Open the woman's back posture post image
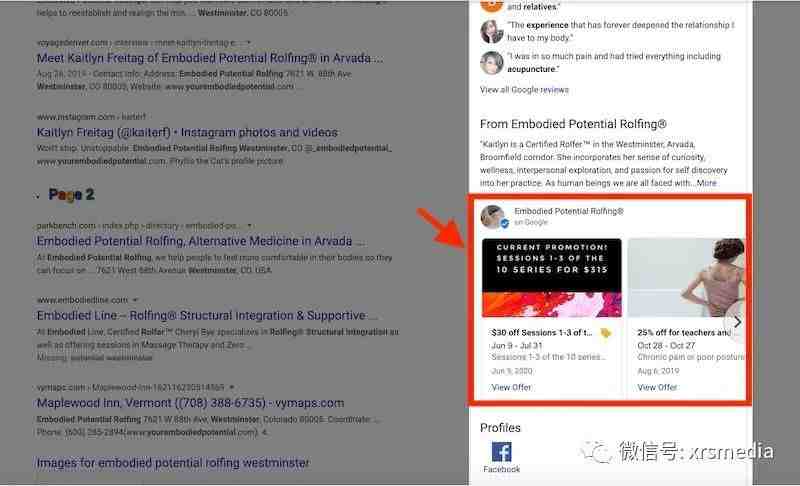The image size is (800, 486). [x=686, y=278]
